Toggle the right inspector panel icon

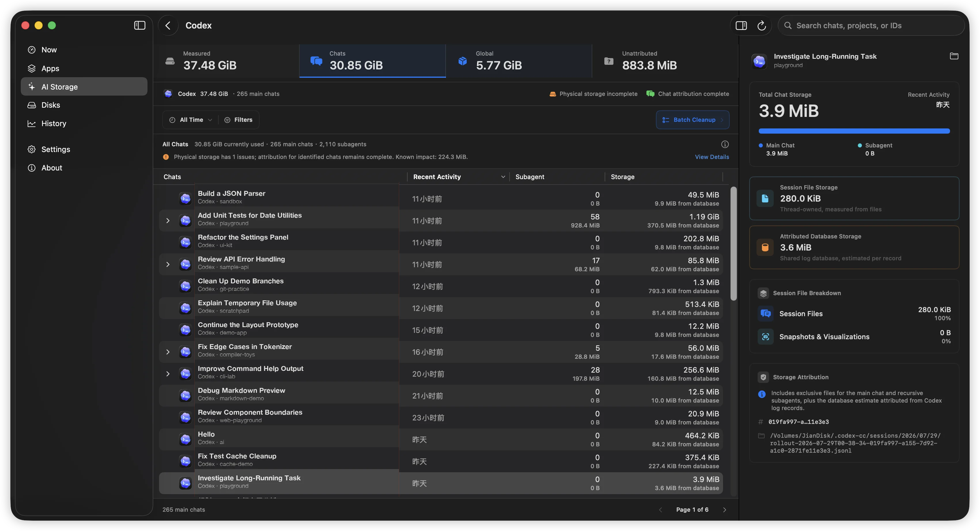point(741,26)
